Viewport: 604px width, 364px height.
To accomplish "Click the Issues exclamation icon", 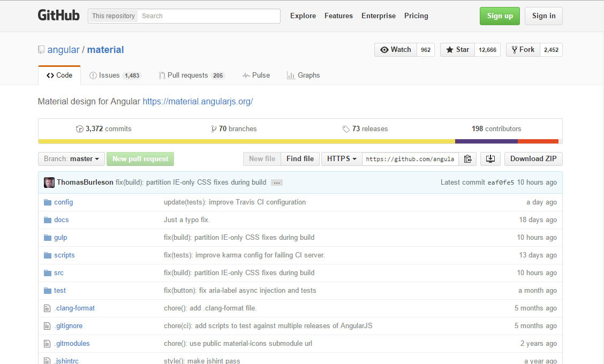I will pyautogui.click(x=93, y=75).
